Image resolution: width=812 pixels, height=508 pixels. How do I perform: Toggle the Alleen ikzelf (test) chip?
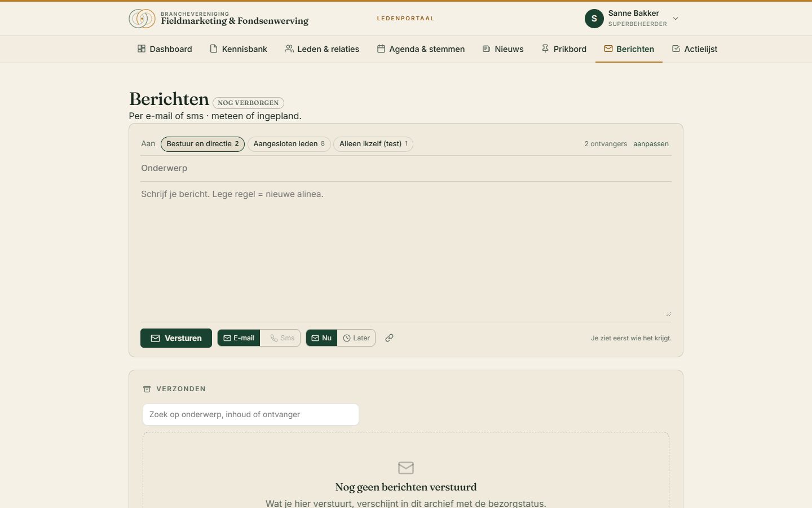[373, 144]
